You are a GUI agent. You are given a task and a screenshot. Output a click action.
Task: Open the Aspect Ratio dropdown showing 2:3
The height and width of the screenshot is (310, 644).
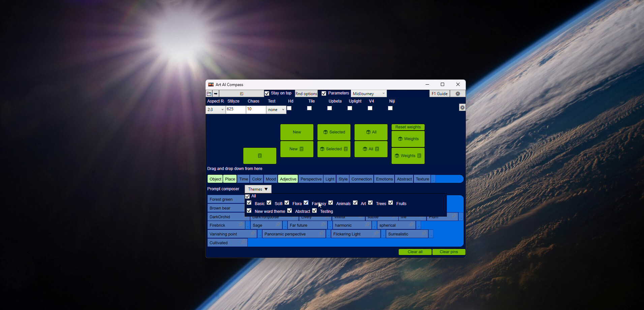pos(222,109)
